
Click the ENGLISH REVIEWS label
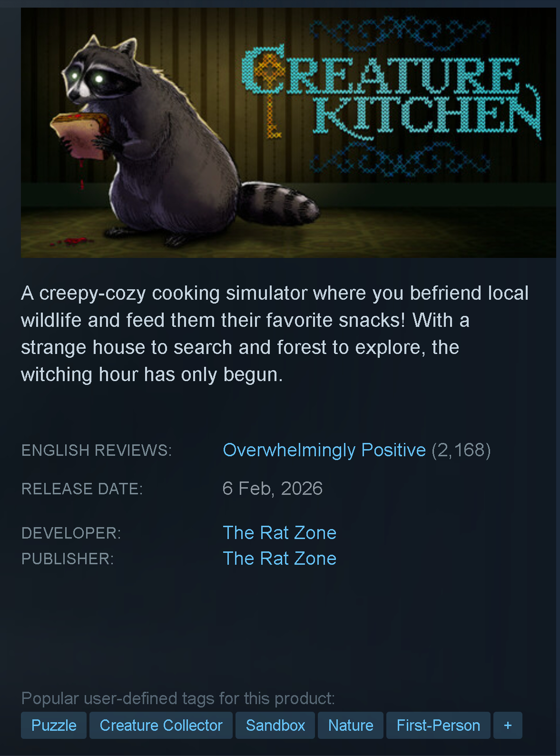click(x=97, y=450)
